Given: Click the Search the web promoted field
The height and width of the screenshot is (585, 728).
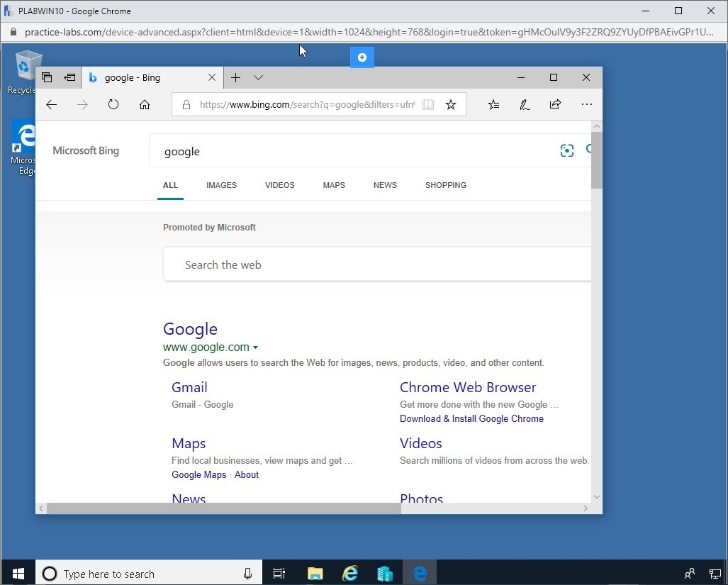Looking at the screenshot, I should 377,264.
